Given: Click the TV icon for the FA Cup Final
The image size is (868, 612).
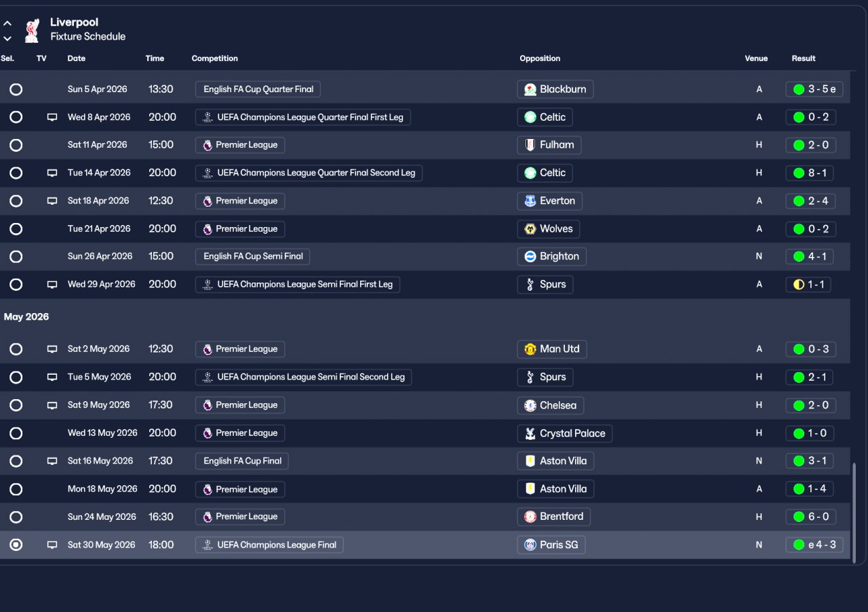Looking at the screenshot, I should coord(52,461).
